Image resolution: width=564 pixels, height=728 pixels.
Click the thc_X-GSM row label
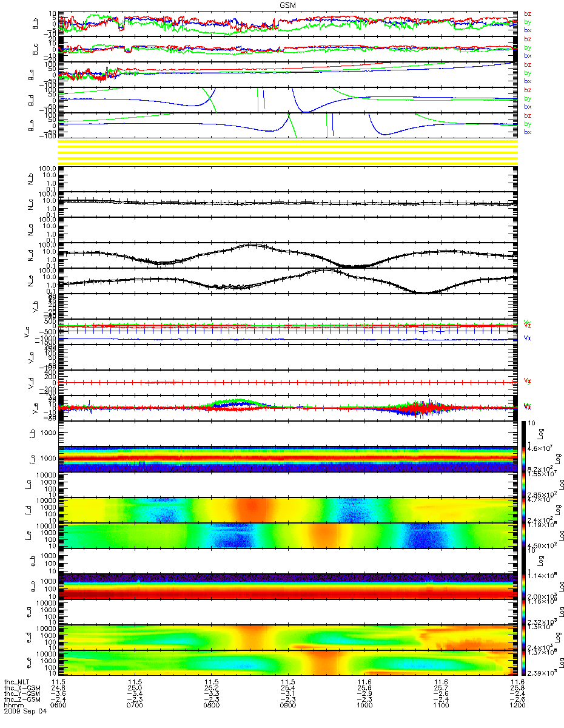tap(21, 689)
